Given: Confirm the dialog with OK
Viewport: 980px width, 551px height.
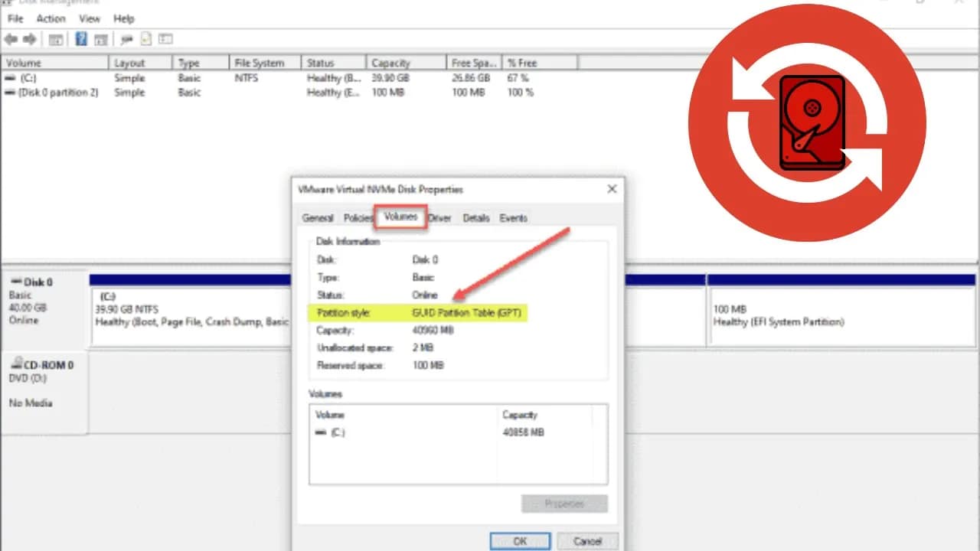Looking at the screenshot, I should pyautogui.click(x=520, y=540).
